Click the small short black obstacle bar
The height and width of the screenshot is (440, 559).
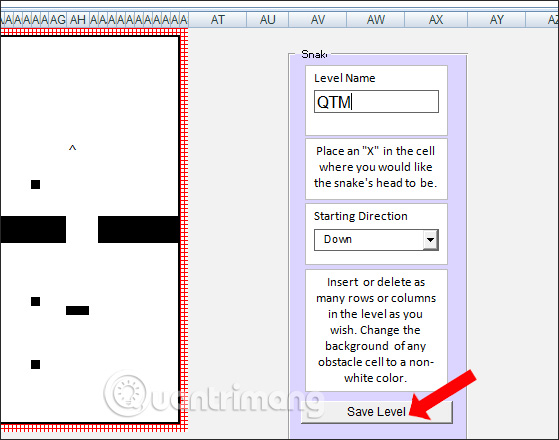pyautogui.click(x=77, y=310)
